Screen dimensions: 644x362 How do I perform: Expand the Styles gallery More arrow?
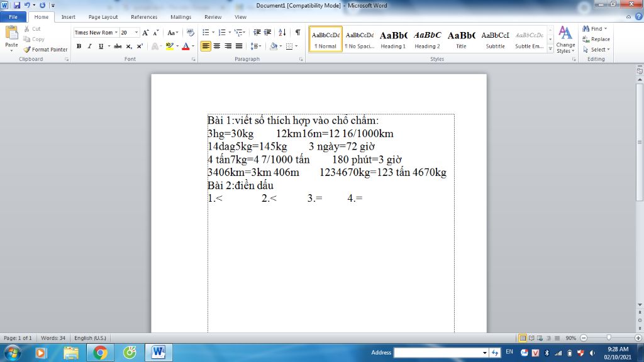tap(550, 49)
